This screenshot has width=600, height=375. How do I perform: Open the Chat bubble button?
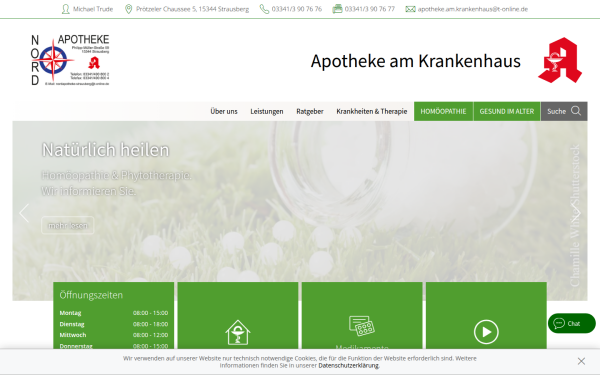tap(571, 323)
